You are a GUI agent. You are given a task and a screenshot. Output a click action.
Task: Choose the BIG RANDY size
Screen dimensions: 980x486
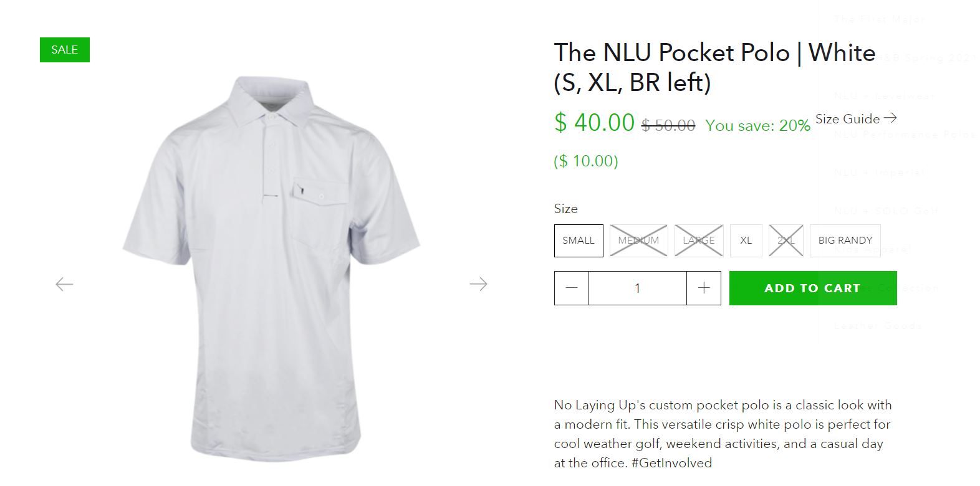click(x=845, y=241)
